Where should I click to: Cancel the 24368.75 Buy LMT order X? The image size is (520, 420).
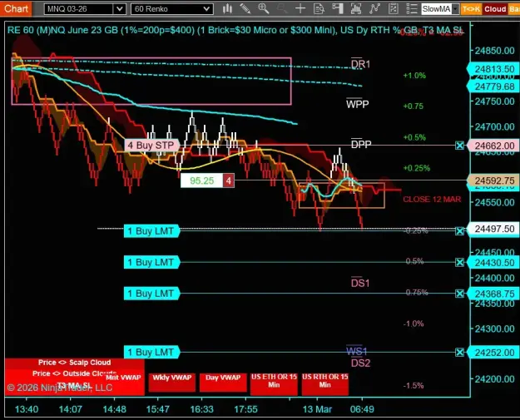point(459,294)
